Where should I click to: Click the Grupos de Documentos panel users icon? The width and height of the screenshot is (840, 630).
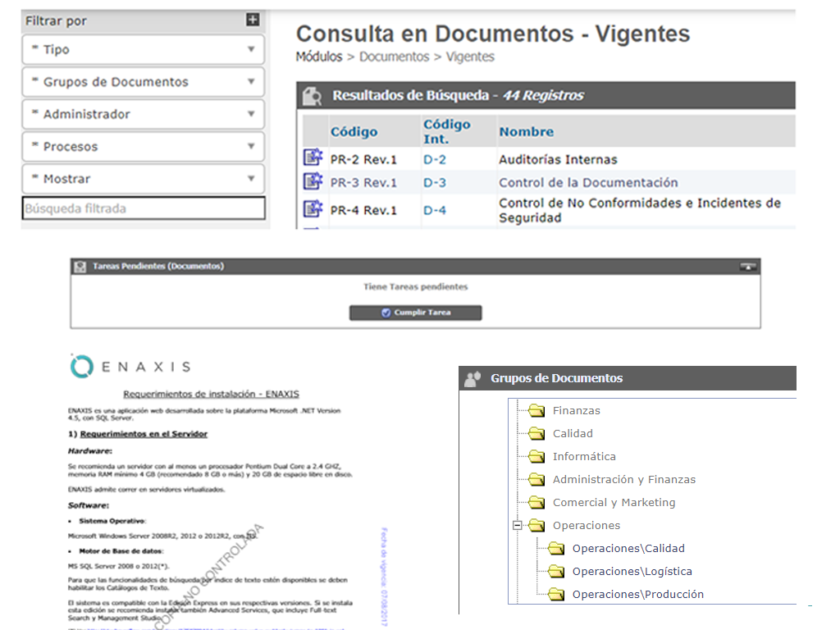pos(472,379)
